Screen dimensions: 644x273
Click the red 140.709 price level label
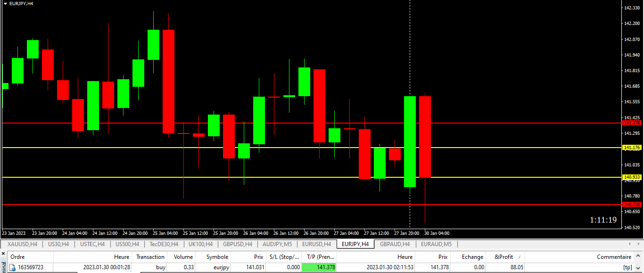click(632, 205)
